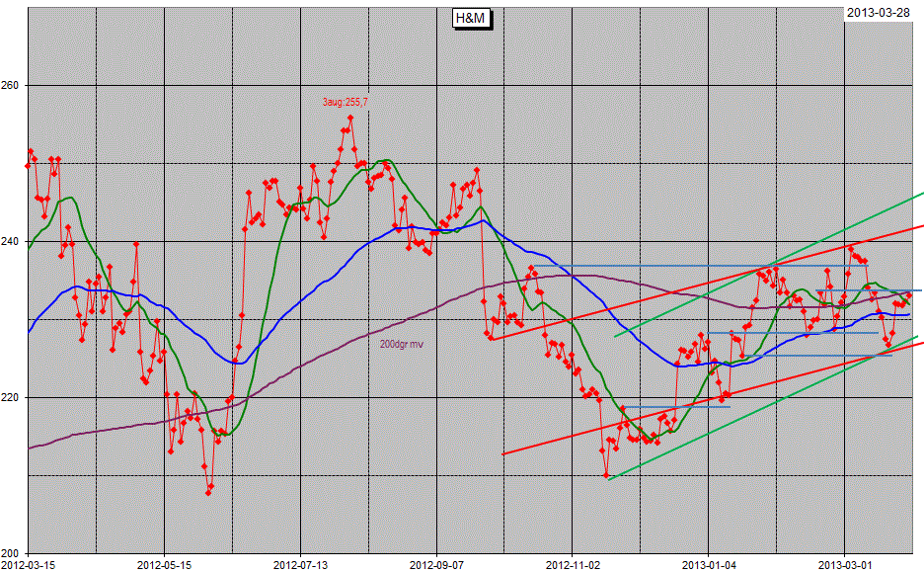The height and width of the screenshot is (572, 924).
Task: Click the 260 y-axis value
Action: coord(10,85)
